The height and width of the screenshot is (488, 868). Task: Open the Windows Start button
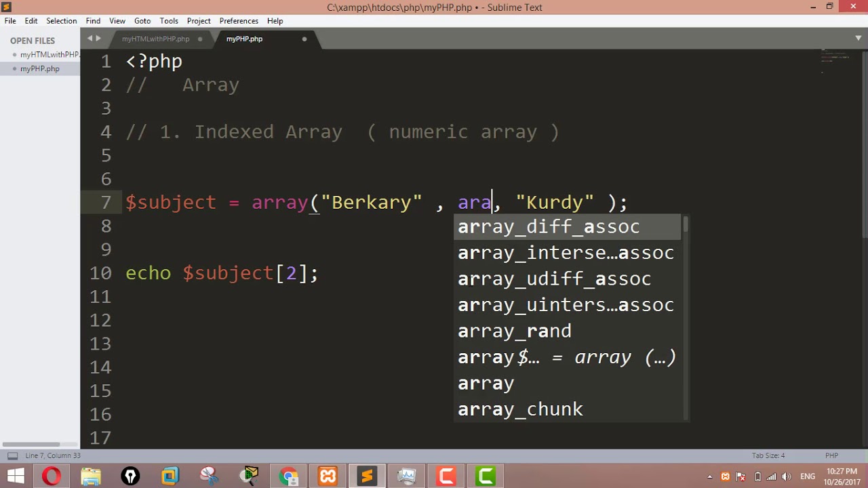click(x=15, y=476)
